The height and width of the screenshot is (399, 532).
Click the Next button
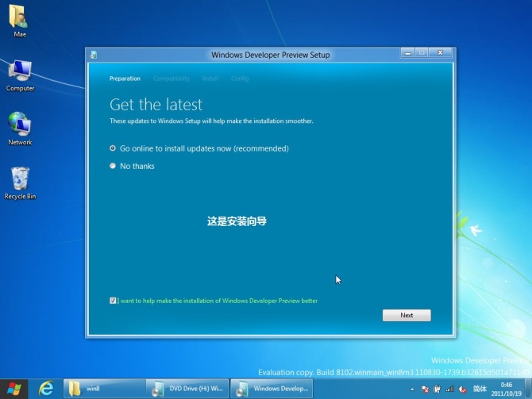coord(407,315)
